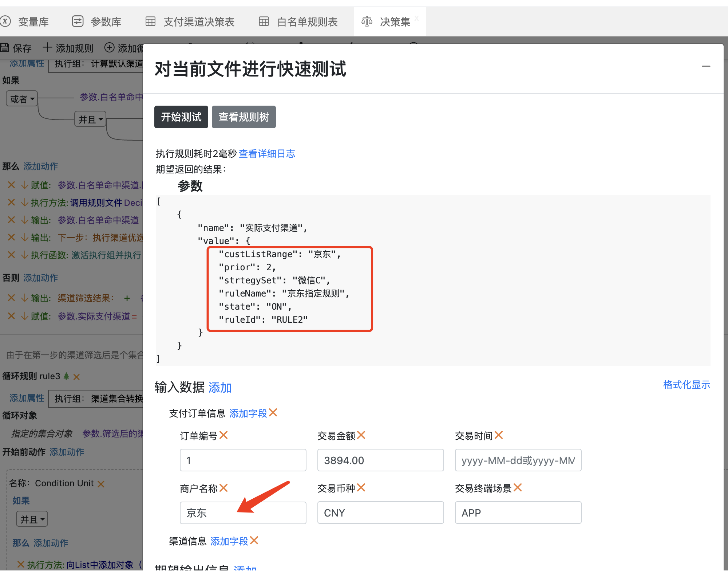728x577 pixels.
Task: Remove the 商户名称 field X icon
Action: pyautogui.click(x=223, y=487)
